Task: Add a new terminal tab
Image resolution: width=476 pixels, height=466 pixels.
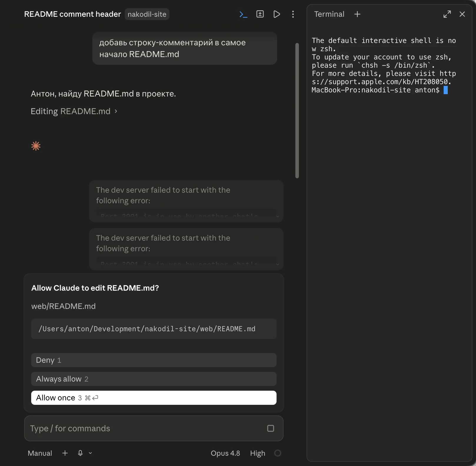Action: [x=357, y=14]
